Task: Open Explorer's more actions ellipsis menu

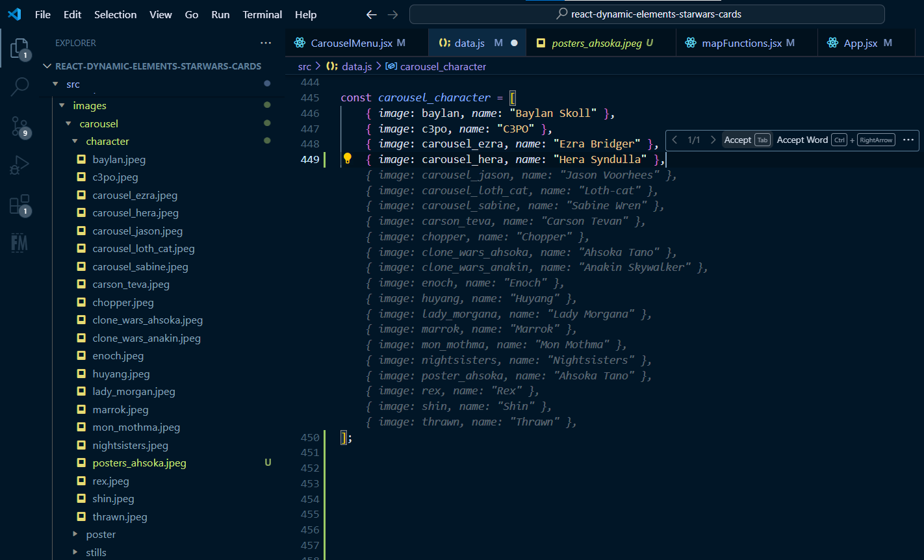Action: point(266,42)
